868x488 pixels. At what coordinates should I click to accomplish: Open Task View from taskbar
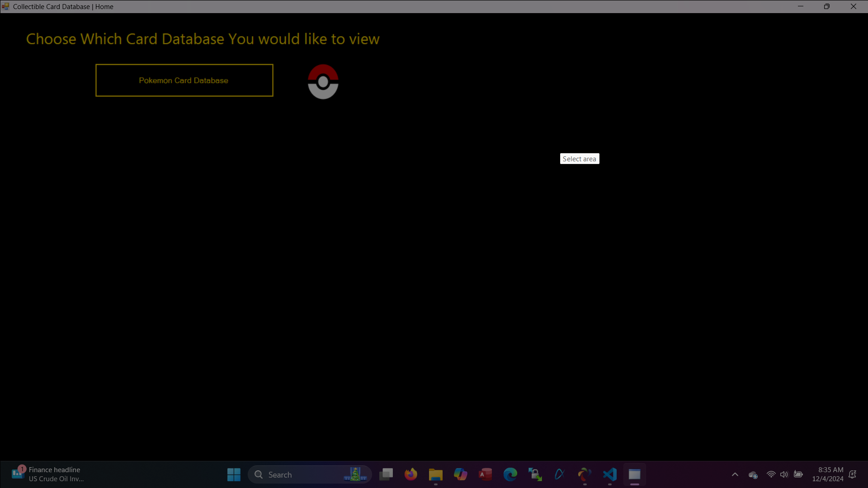[386, 474]
